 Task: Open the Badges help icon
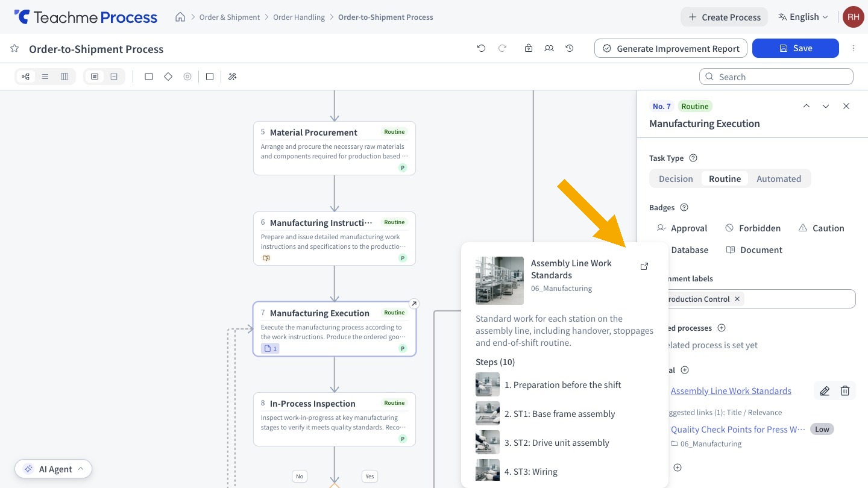(x=684, y=207)
